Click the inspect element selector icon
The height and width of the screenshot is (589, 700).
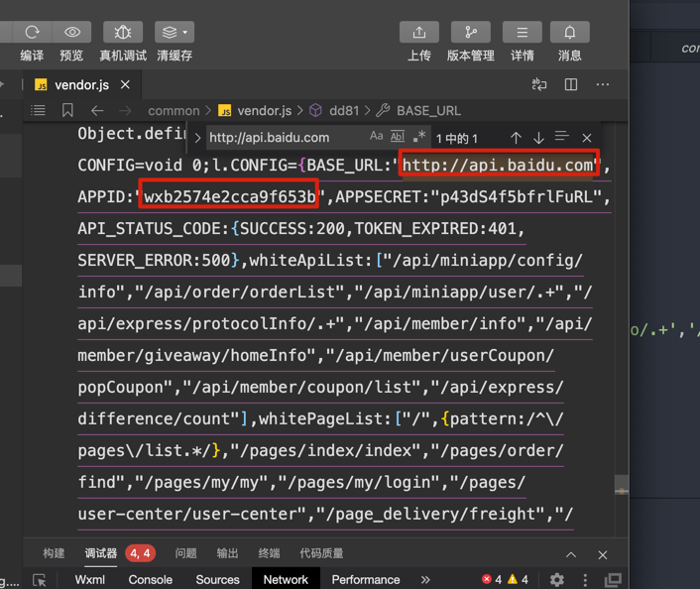(40, 580)
